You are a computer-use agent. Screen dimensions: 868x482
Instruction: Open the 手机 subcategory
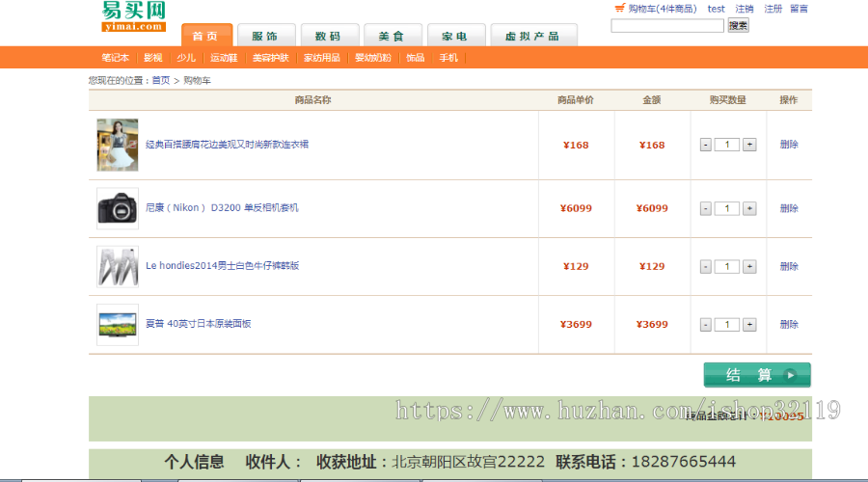448,58
